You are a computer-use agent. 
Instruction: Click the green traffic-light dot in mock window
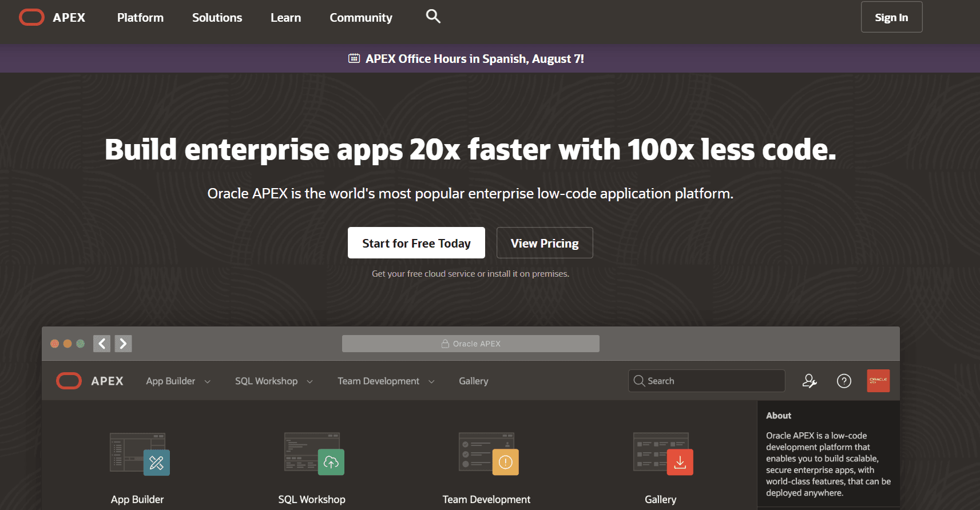[81, 344]
